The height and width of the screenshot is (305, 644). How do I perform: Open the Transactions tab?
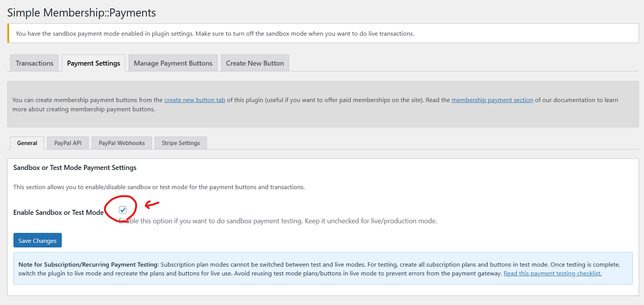click(x=34, y=63)
